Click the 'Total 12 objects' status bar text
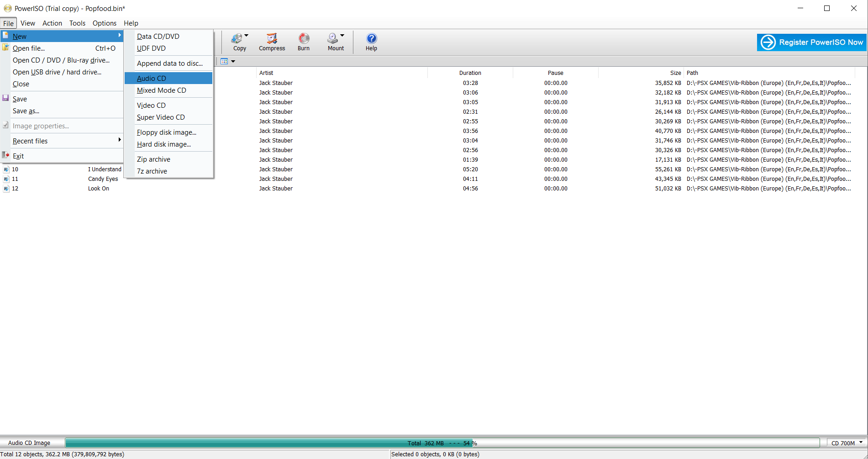 coord(62,454)
